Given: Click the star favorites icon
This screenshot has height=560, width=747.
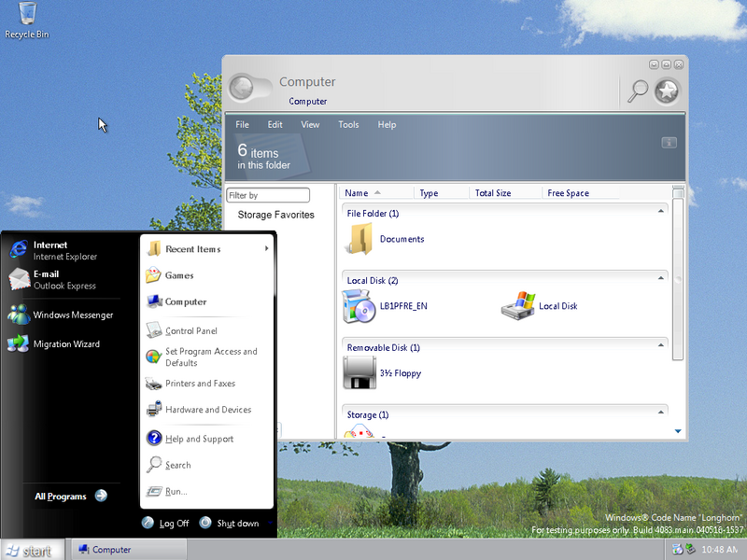Looking at the screenshot, I should pyautogui.click(x=666, y=91).
